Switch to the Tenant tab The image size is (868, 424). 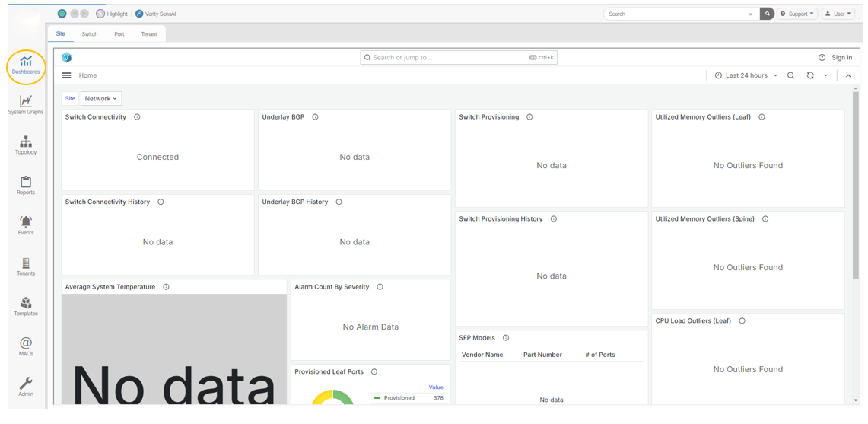pyautogui.click(x=149, y=34)
